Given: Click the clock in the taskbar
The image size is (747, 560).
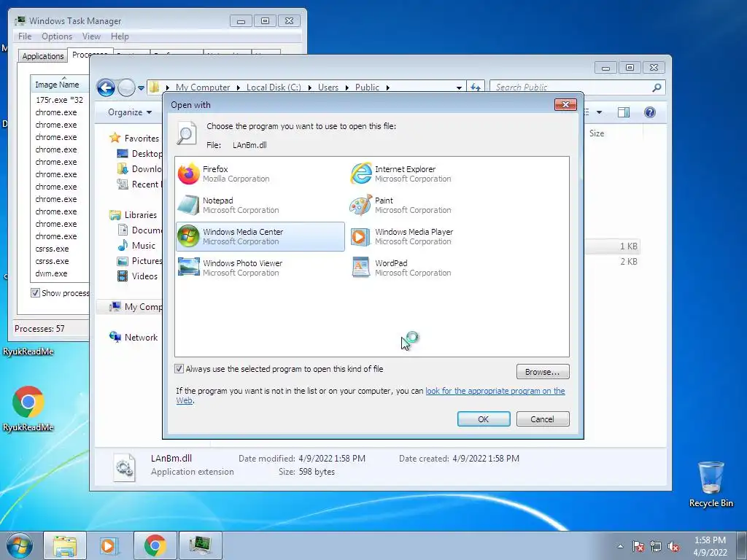Looking at the screenshot, I should click(710, 546).
